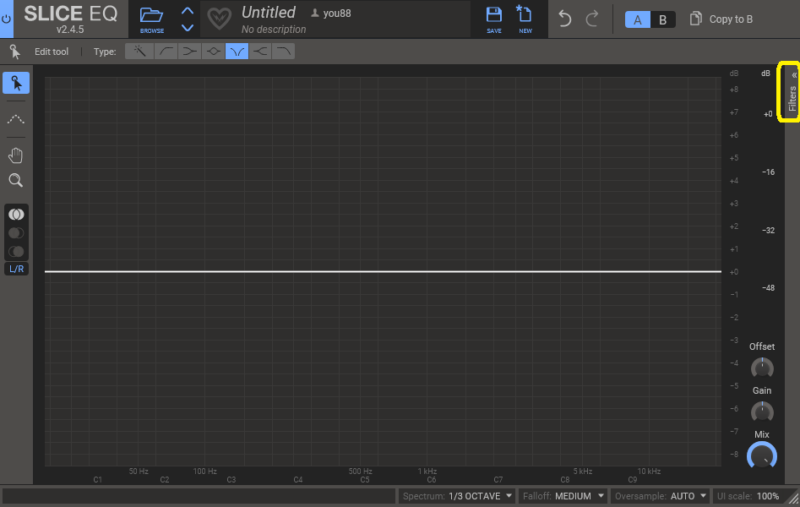
Task: Click the Copy to B button
Action: click(722, 19)
